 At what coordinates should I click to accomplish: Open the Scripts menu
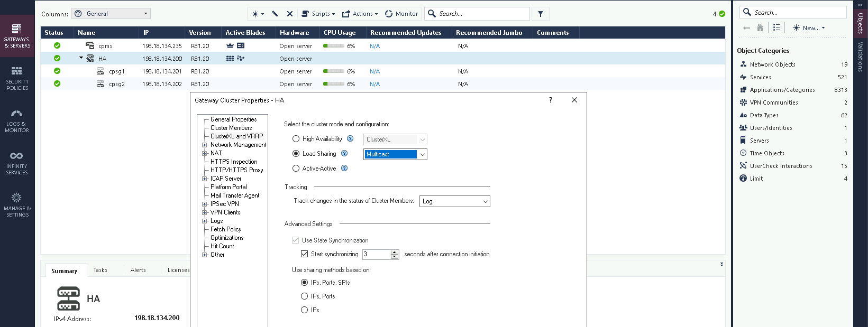click(318, 14)
